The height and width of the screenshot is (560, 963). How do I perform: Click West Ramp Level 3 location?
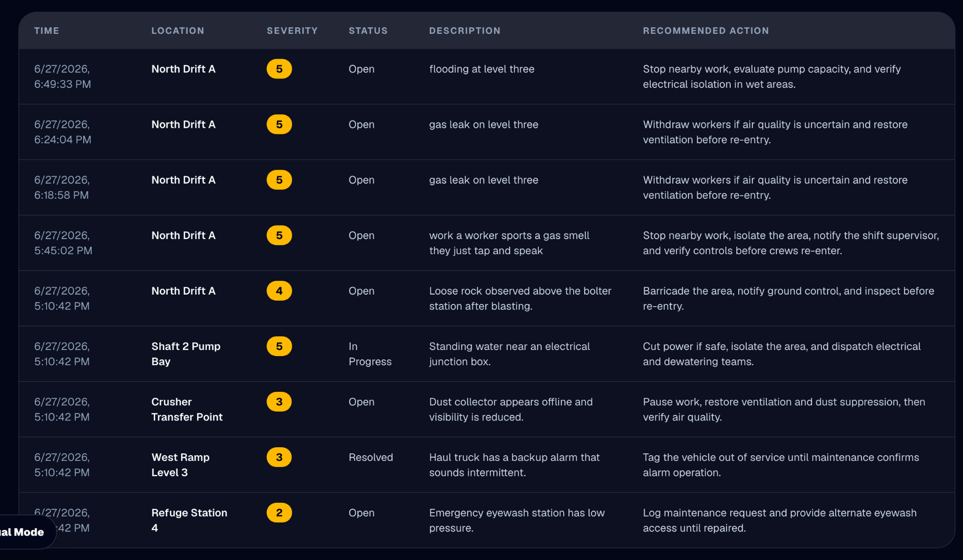(180, 465)
